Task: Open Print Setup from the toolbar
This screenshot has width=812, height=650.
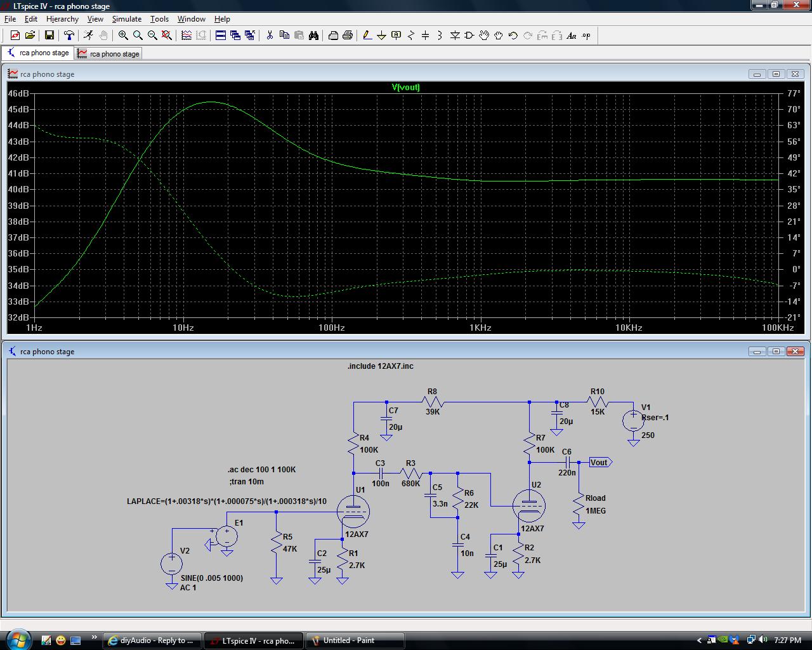Action: 348,36
